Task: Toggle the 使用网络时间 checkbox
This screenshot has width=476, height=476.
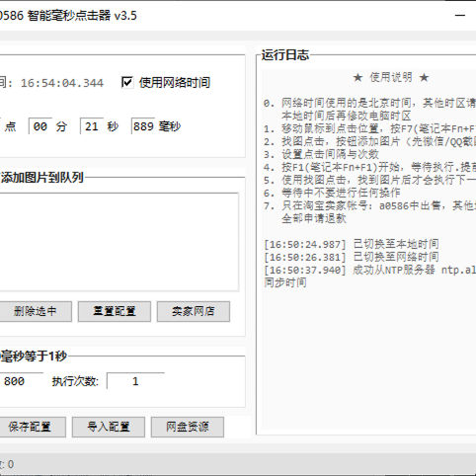Action: [x=127, y=82]
